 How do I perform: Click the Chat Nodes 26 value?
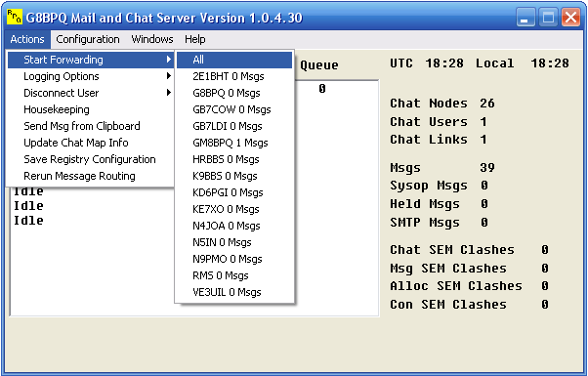click(487, 104)
